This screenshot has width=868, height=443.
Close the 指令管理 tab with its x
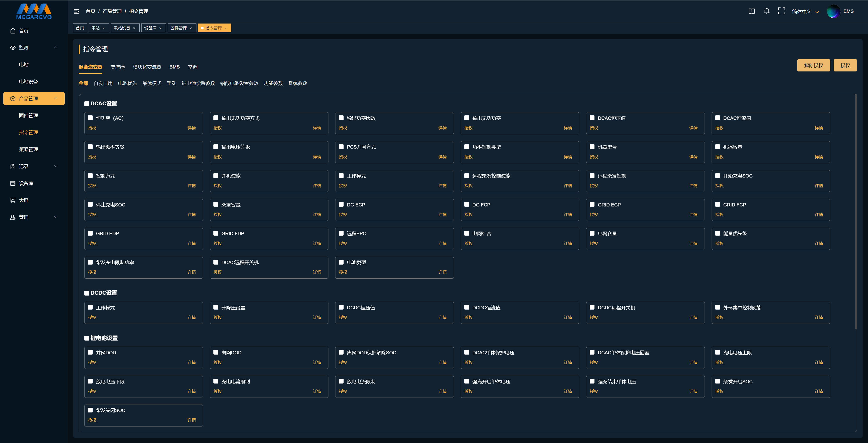225,28
